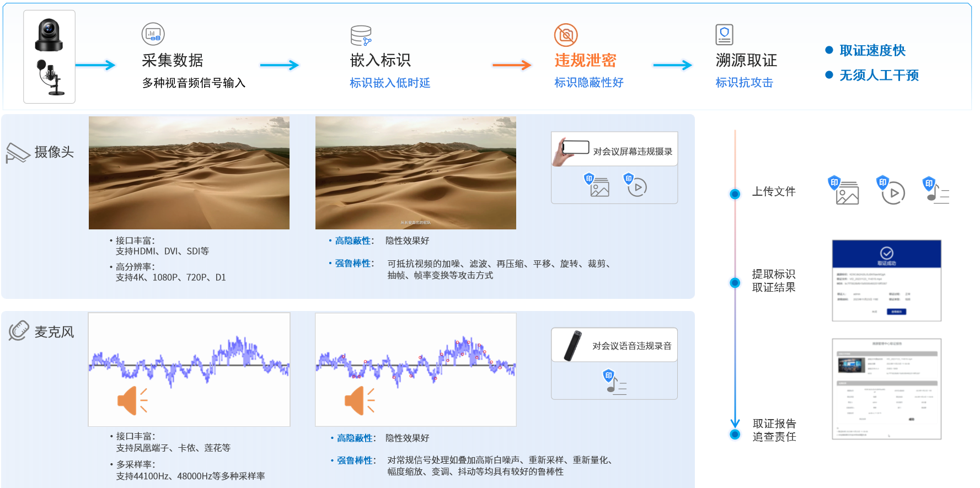980x488 pixels.
Task: Click the 取证速度快 bullet text
Action: 872,50
